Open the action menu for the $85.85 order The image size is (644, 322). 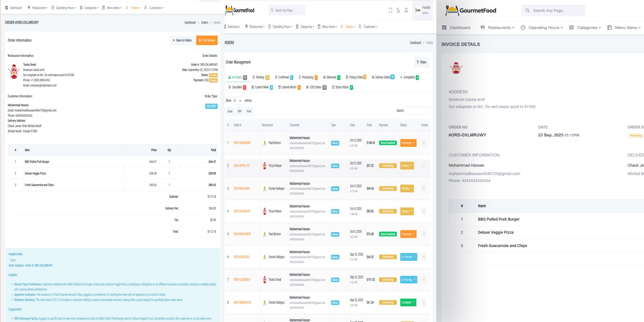[423, 211]
